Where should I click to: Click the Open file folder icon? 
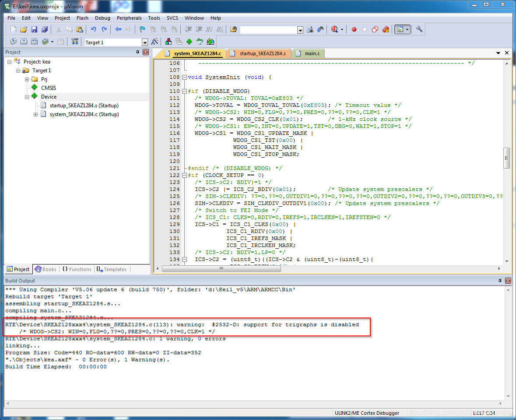[x=23, y=29]
